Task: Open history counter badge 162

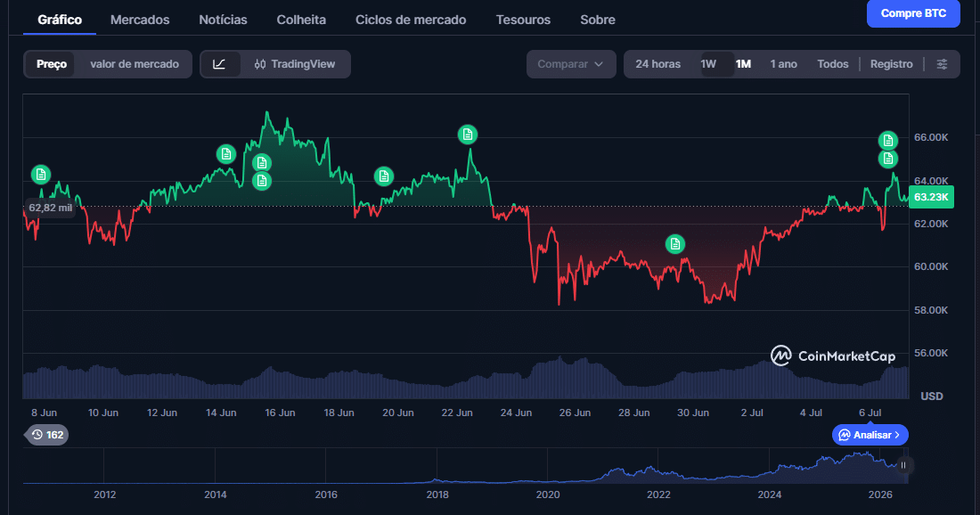Action: coord(47,435)
